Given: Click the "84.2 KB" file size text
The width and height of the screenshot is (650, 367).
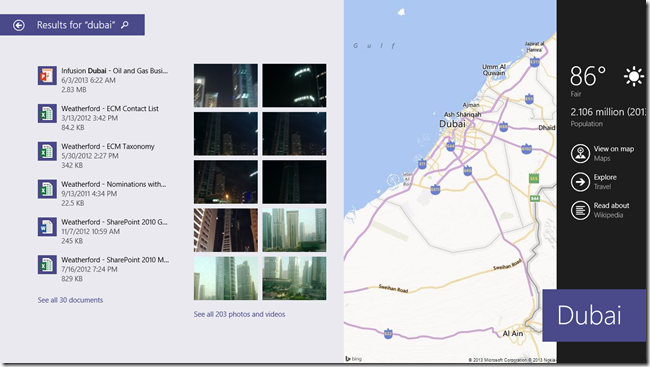Looking at the screenshot, I should 73,127.
